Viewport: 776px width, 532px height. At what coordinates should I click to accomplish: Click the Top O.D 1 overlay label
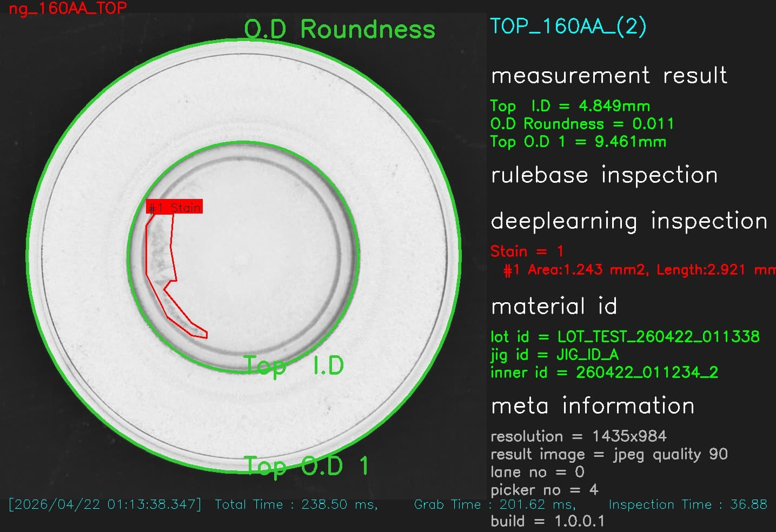[x=306, y=466]
